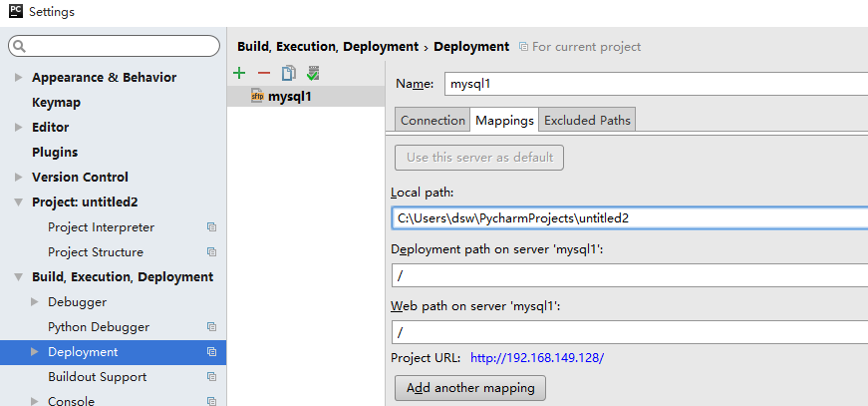868x406 pixels.
Task: Open Project Interpreter settings
Action: (102, 227)
